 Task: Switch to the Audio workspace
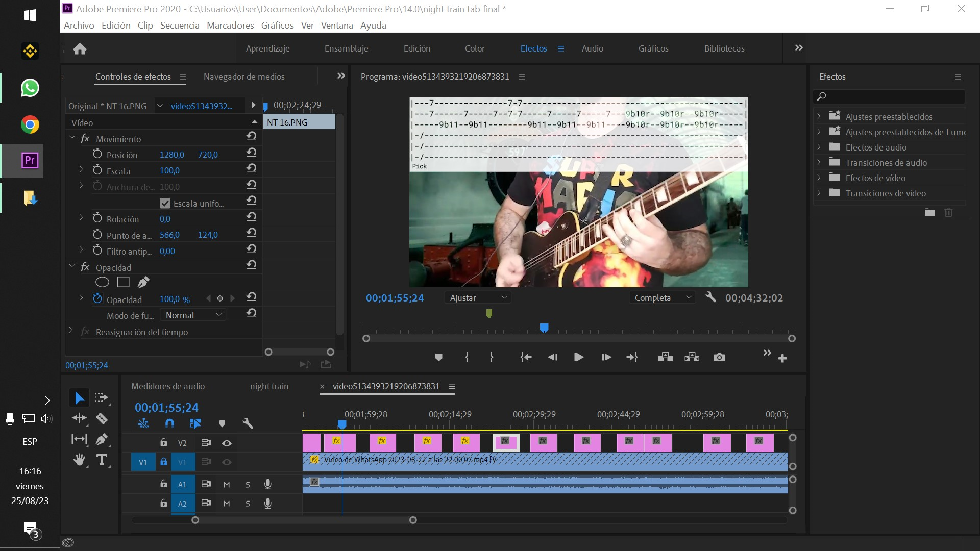(x=593, y=48)
